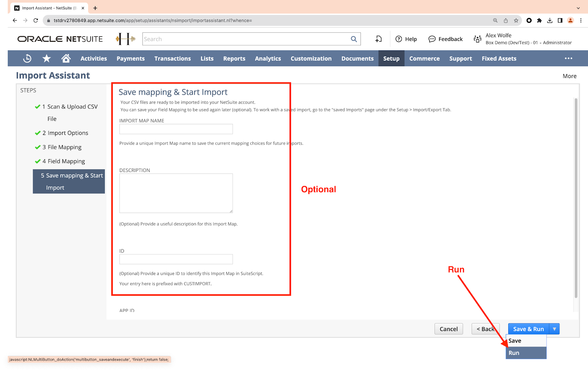This screenshot has height=372, width=588.
Task: Expand the Save & Run dropdown arrow
Action: tap(554, 329)
